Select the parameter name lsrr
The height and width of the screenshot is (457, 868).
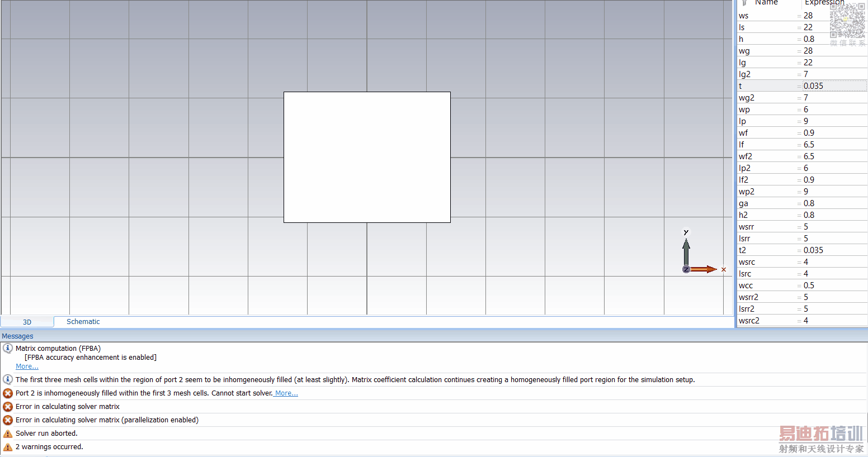pos(744,239)
